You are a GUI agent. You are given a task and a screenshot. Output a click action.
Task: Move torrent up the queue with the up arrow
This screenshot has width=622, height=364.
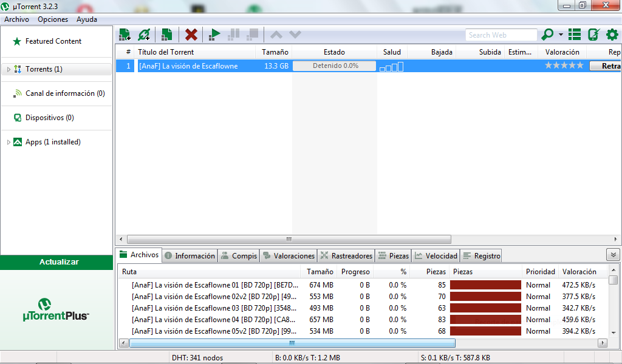coord(276,35)
